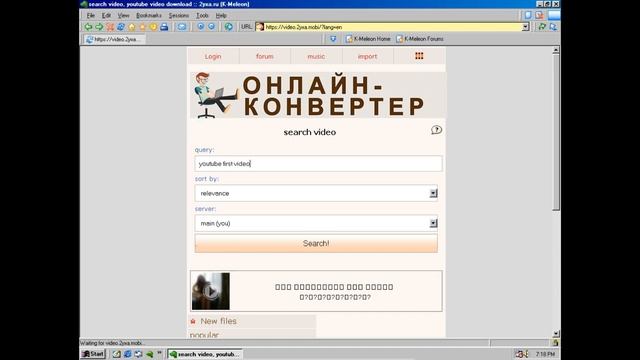Open the New files link
This screenshot has width=640, height=360.
pos(218,321)
